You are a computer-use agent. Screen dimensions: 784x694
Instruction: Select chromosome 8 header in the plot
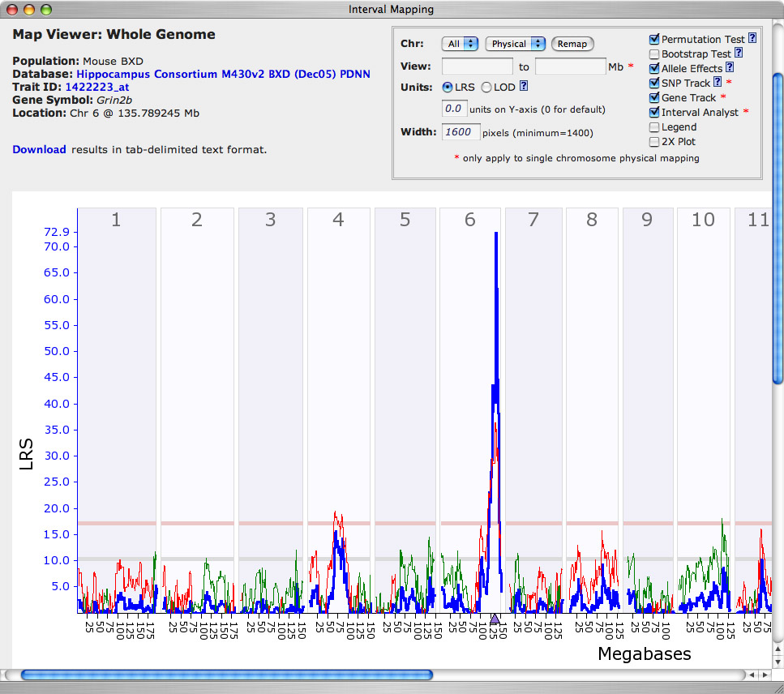(x=592, y=220)
